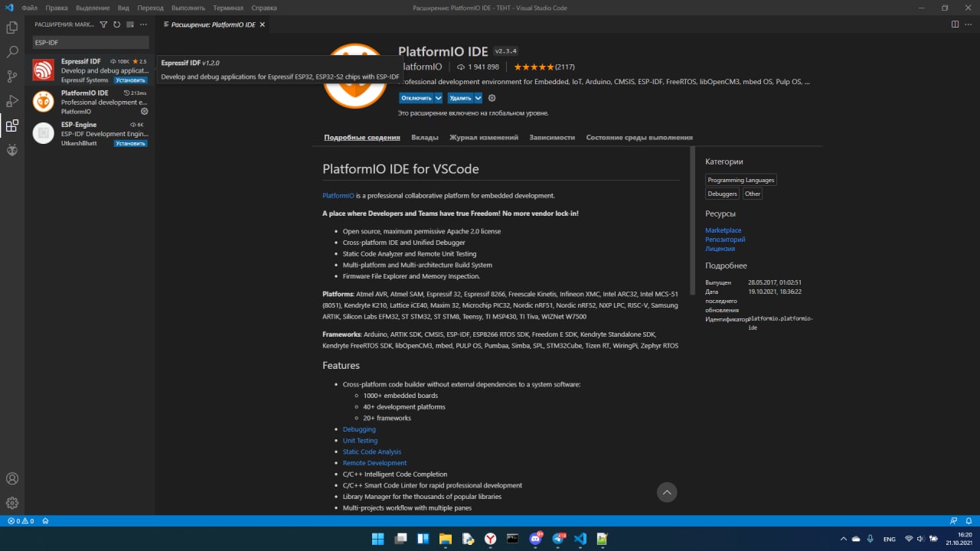980x551 pixels.
Task: Click the filter extensions funnel icon
Action: [103, 24]
